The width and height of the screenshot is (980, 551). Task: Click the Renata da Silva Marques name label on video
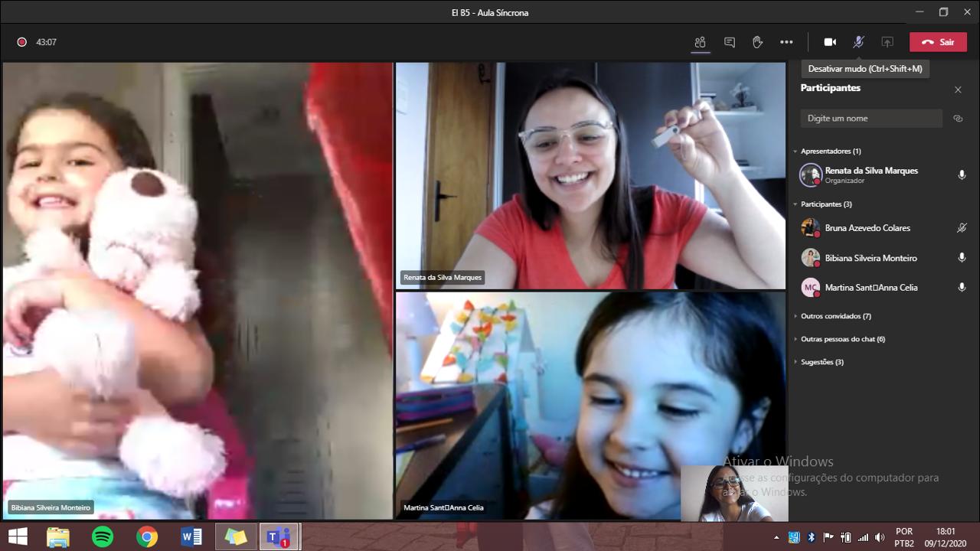click(443, 277)
